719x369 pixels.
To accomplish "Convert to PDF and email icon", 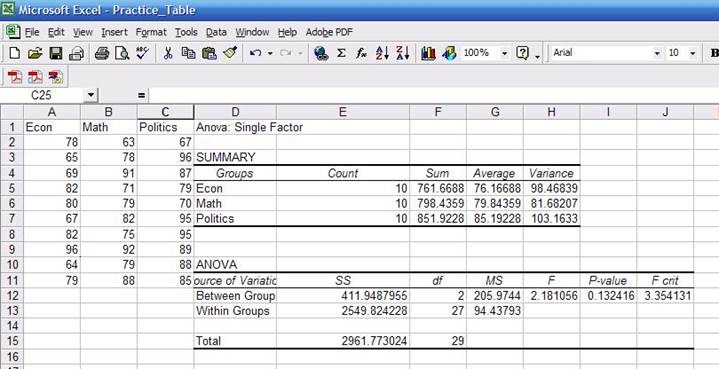I will pyautogui.click(x=35, y=77).
